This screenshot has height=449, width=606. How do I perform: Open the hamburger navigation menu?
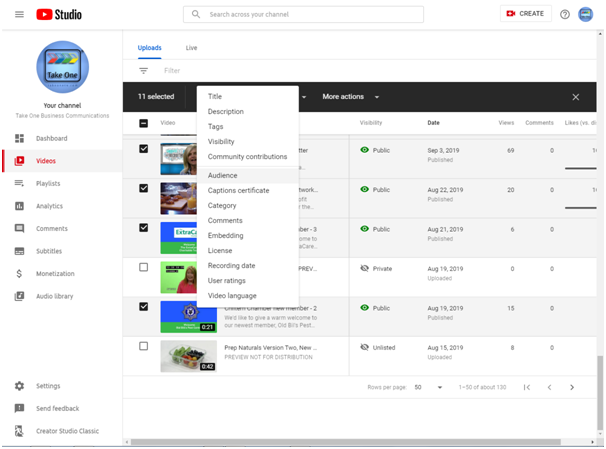[x=19, y=14]
